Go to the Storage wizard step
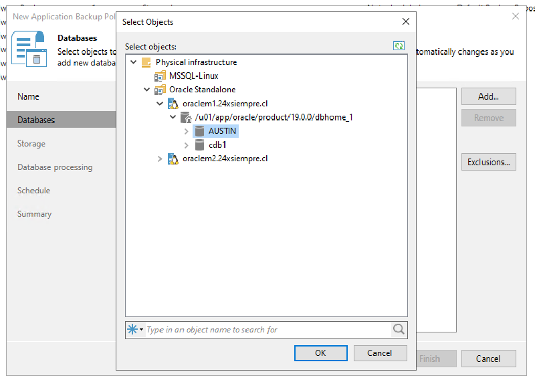The width and height of the screenshot is (535, 392). pos(31,144)
